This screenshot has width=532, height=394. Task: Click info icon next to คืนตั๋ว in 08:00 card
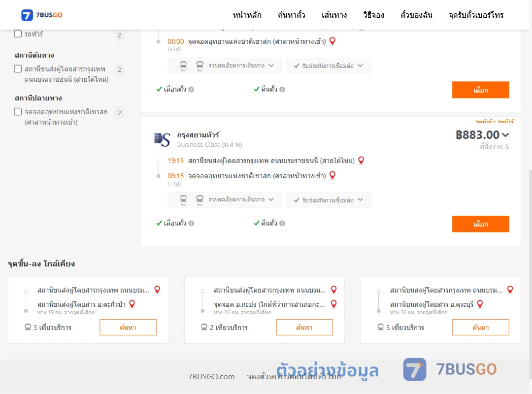click(x=282, y=89)
